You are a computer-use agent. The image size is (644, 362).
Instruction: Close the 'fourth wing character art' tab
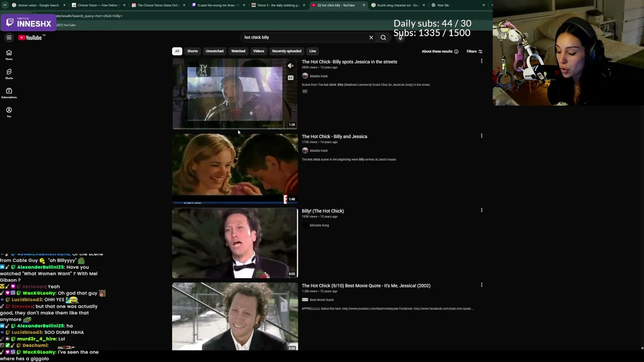click(x=424, y=5)
